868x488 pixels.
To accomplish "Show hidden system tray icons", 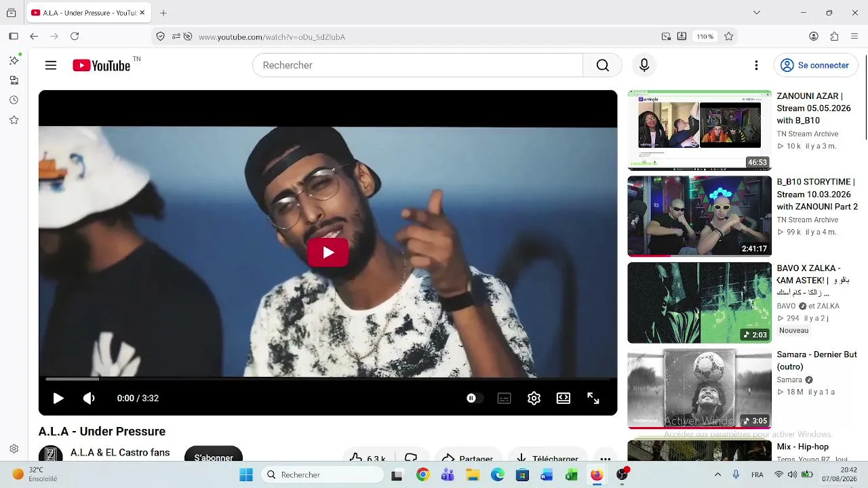I will point(717,474).
